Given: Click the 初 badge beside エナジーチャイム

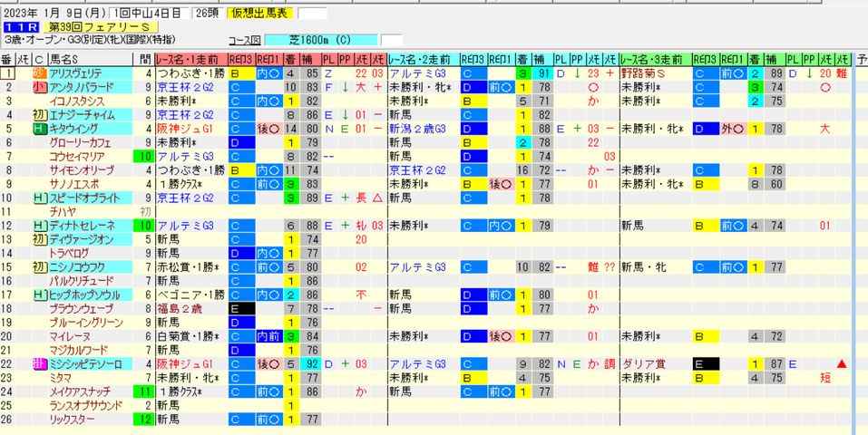Looking at the screenshot, I should point(40,114).
